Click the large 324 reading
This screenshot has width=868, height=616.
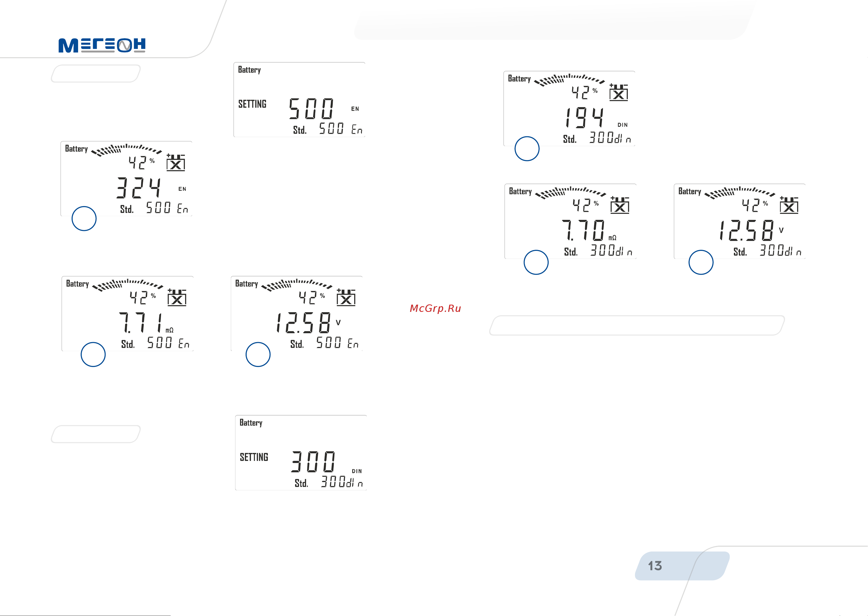tap(139, 188)
